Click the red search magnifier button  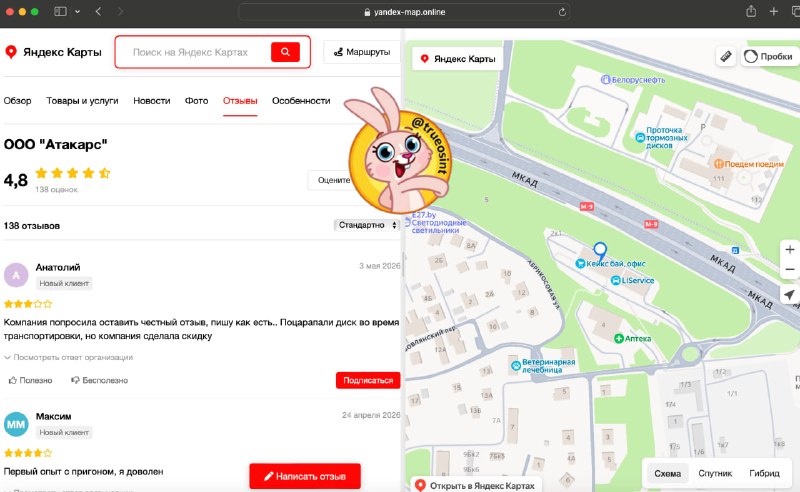285,52
